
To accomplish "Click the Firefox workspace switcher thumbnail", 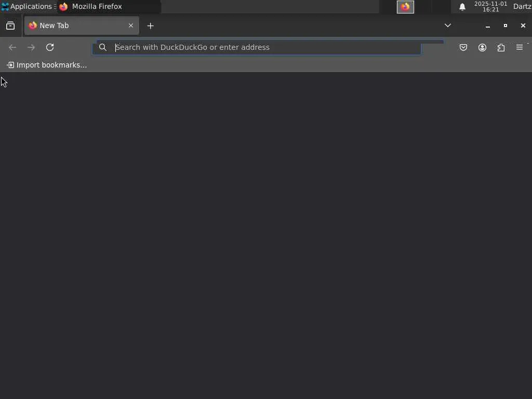I will click(405, 7).
